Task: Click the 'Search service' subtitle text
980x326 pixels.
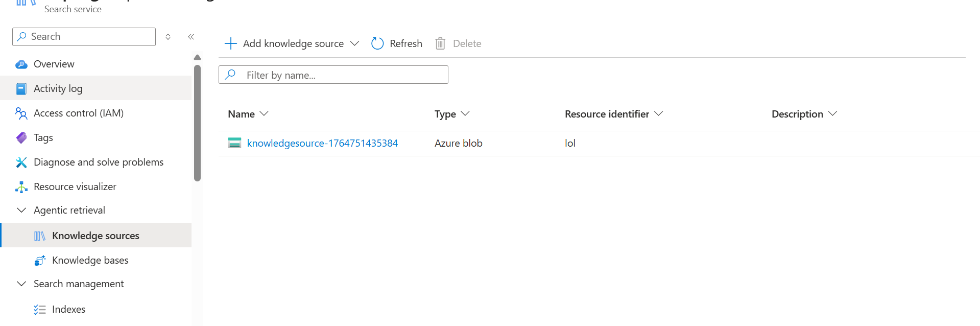Action: [73, 9]
